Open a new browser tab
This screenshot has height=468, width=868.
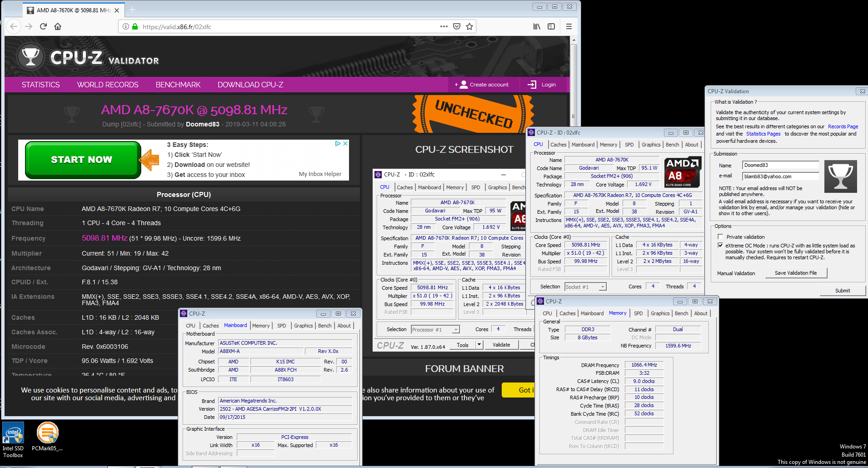132,10
